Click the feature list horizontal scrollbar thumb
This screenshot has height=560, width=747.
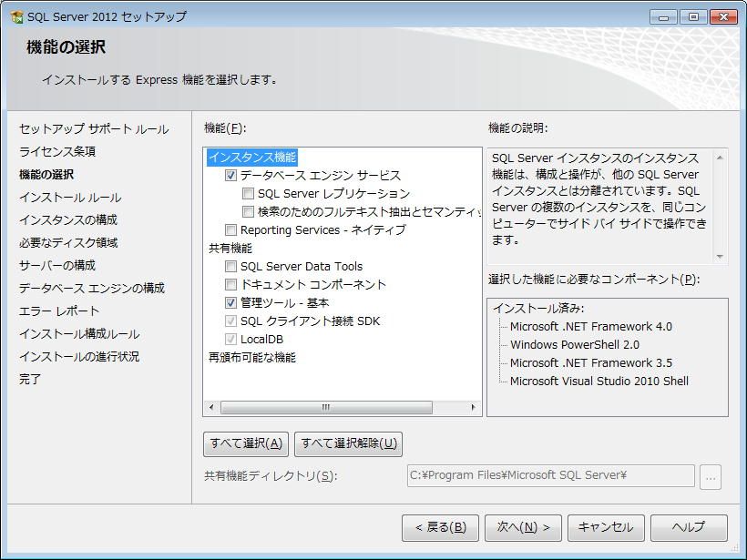click(326, 408)
